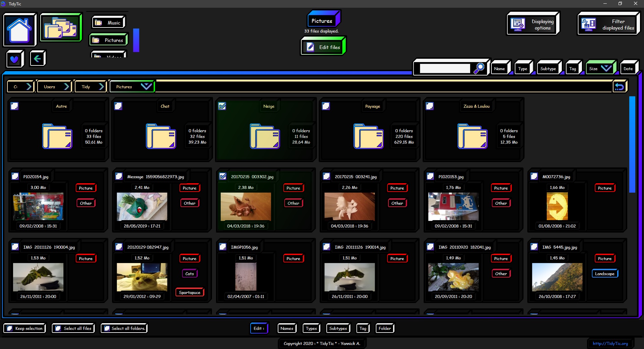Uncheck the Neige folder checkbox
The height and width of the screenshot is (349, 644).
[222, 106]
